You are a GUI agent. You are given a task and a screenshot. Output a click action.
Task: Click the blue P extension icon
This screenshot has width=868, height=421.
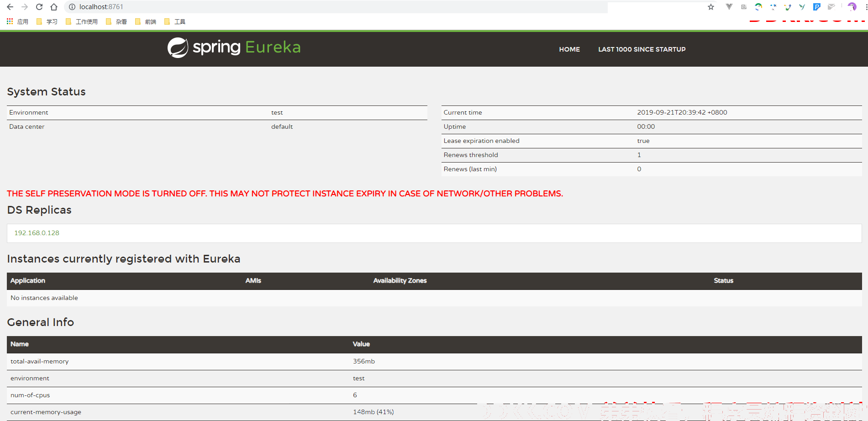[817, 7]
